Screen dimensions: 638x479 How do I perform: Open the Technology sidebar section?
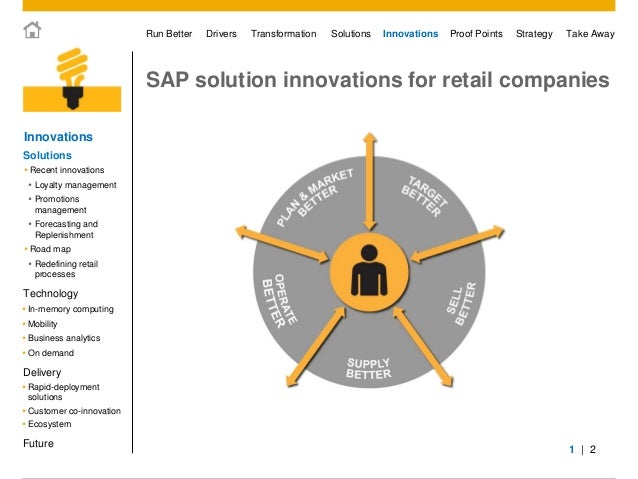[50, 293]
